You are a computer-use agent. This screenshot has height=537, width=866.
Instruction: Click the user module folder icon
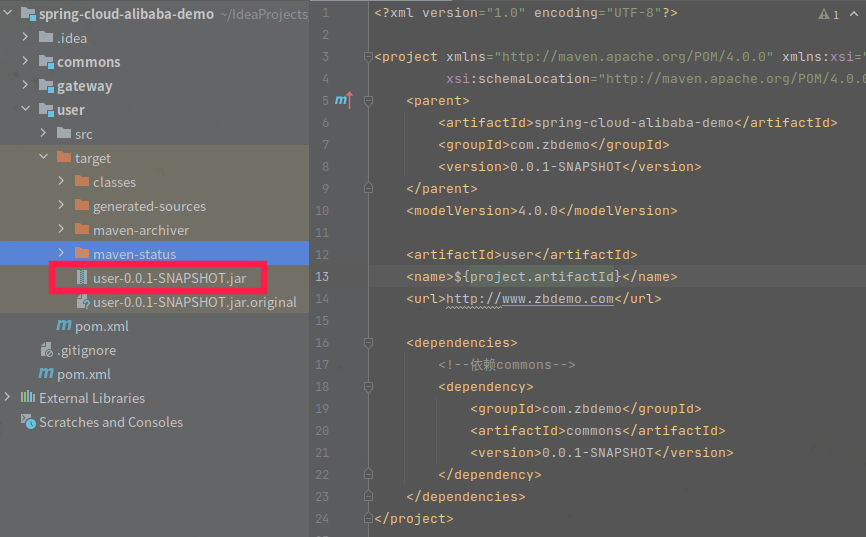coord(46,109)
